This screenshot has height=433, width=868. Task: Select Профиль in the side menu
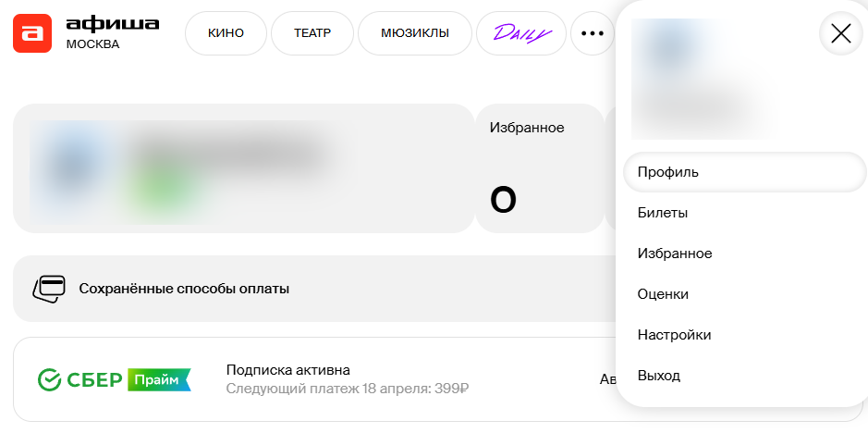(x=668, y=172)
